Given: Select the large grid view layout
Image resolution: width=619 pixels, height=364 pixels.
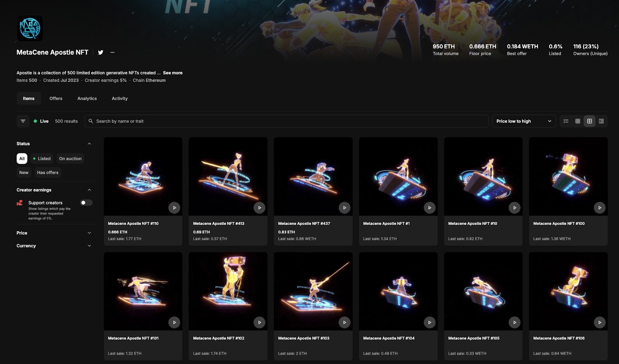Looking at the screenshot, I should [x=590, y=121].
